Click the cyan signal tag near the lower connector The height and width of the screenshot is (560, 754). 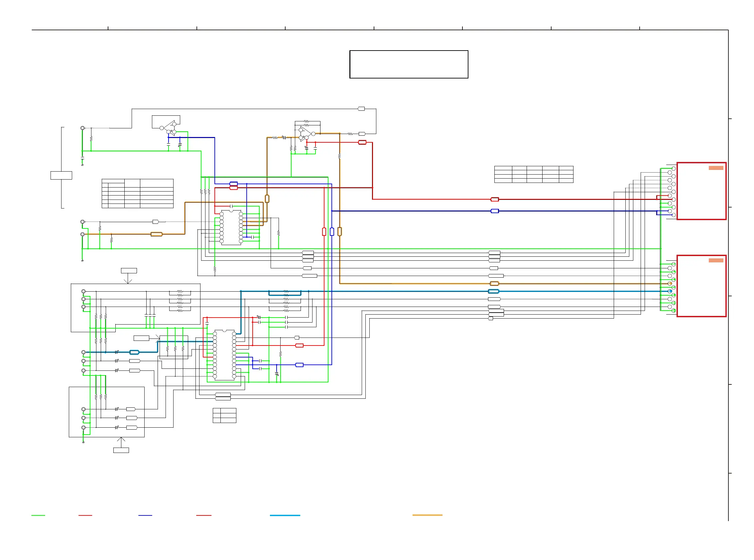(x=493, y=291)
